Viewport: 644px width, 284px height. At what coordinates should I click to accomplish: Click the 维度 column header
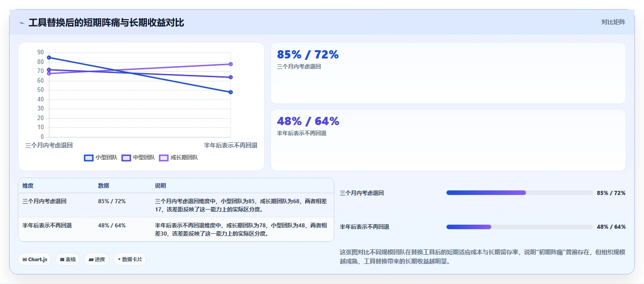pyautogui.click(x=28, y=186)
